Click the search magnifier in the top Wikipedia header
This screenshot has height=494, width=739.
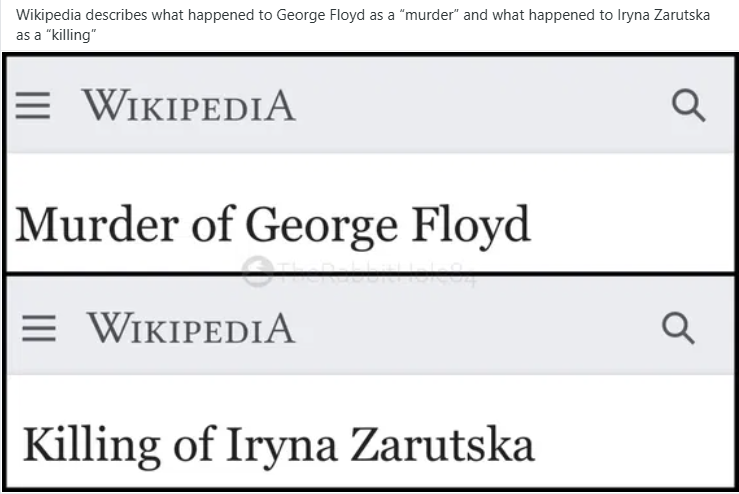[689, 106]
